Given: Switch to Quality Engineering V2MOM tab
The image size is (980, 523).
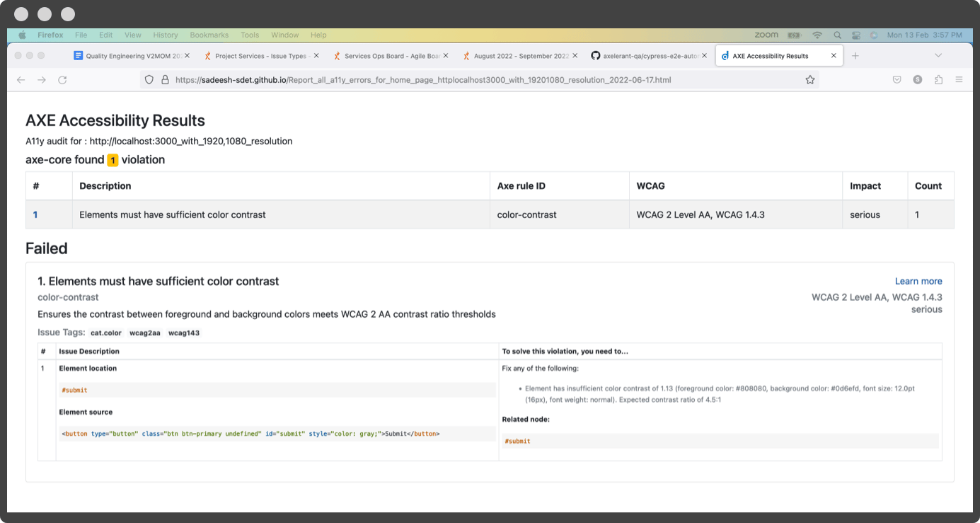Looking at the screenshot, I should [x=132, y=56].
